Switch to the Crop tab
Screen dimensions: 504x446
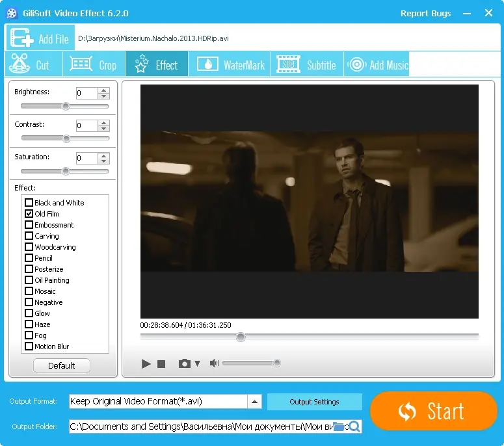click(x=94, y=64)
